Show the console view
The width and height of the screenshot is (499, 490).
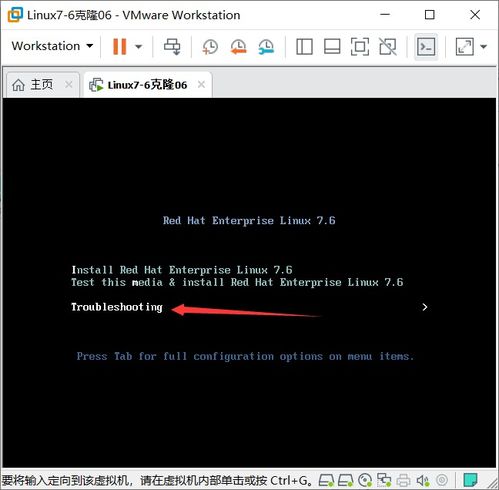pos(426,46)
